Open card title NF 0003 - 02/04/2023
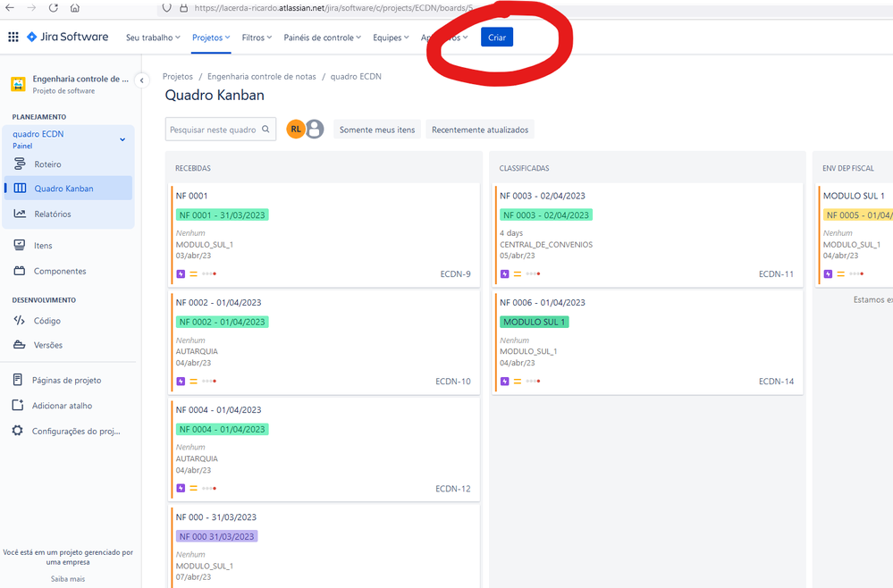893x588 pixels. pos(543,196)
